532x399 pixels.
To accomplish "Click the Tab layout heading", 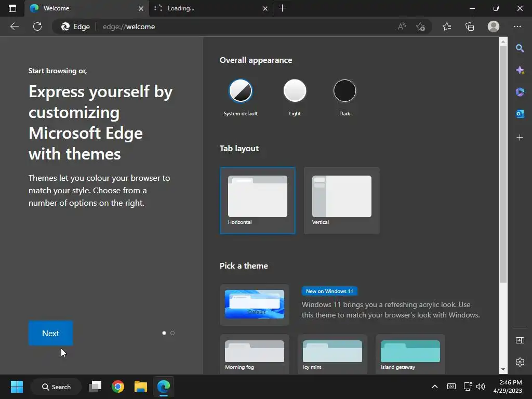I will [x=239, y=148].
